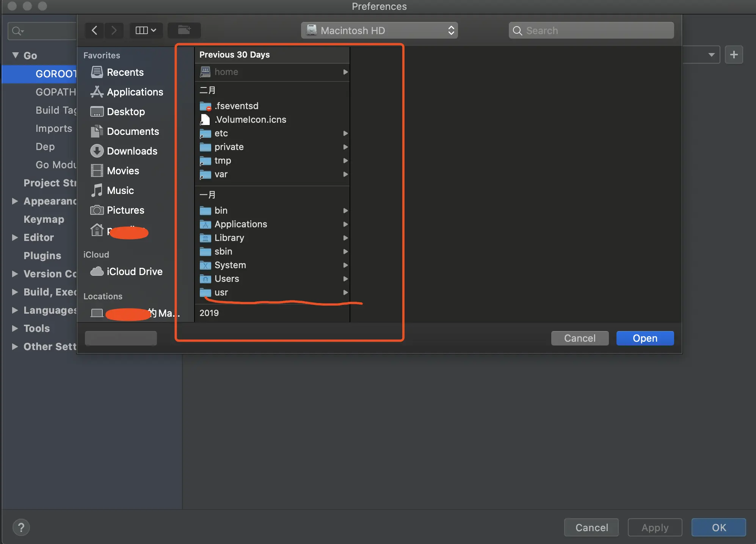The image size is (756, 544).
Task: Select the Music sidebar item
Action: click(x=120, y=191)
